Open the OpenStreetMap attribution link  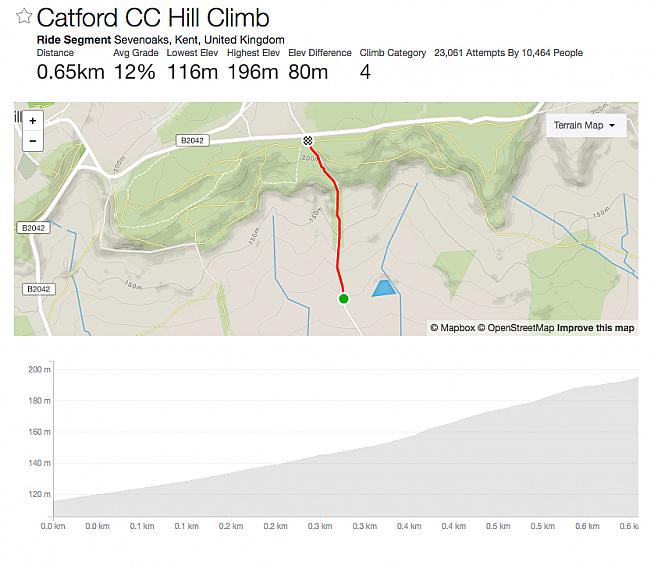(515, 328)
